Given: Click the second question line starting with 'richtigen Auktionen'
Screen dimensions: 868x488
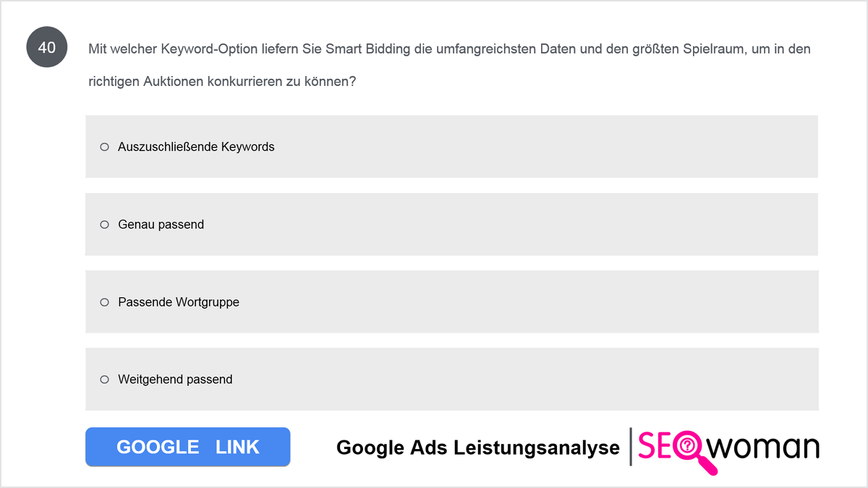Looking at the screenshot, I should click(x=222, y=82).
